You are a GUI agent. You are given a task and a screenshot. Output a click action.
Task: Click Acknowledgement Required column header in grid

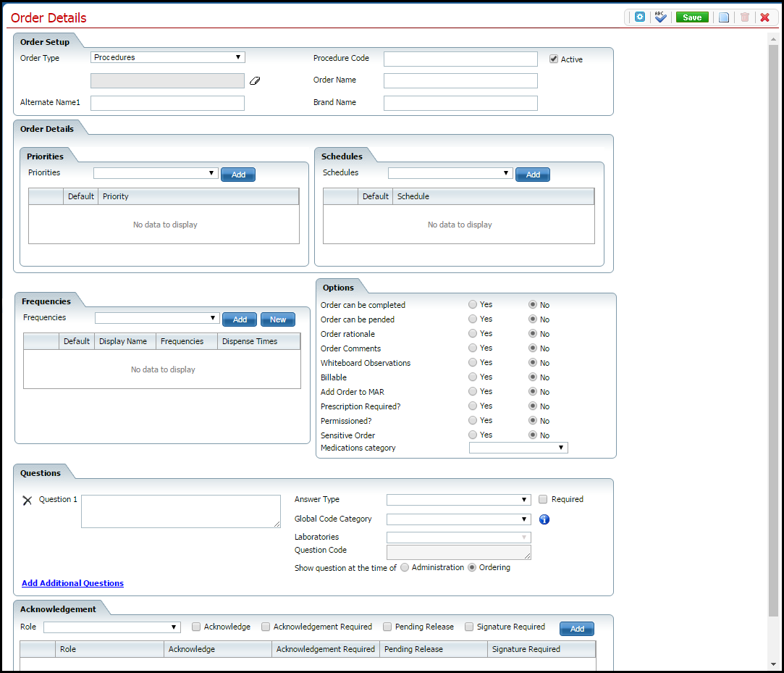coord(326,650)
